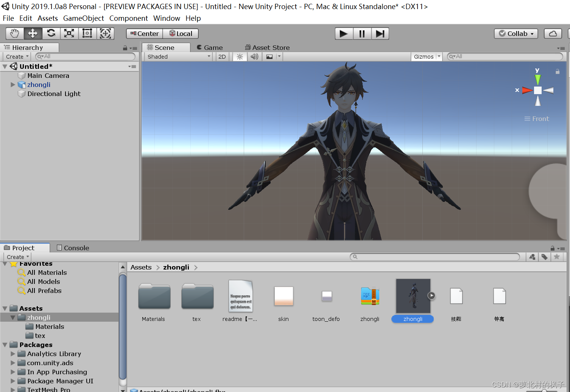This screenshot has height=392, width=570.
Task: Select the Hand tool
Action: click(x=14, y=34)
